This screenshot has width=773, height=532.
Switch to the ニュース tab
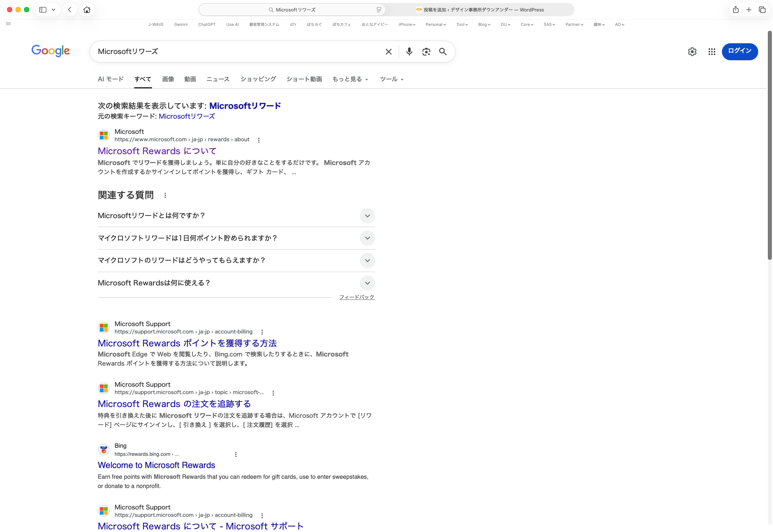pos(218,79)
